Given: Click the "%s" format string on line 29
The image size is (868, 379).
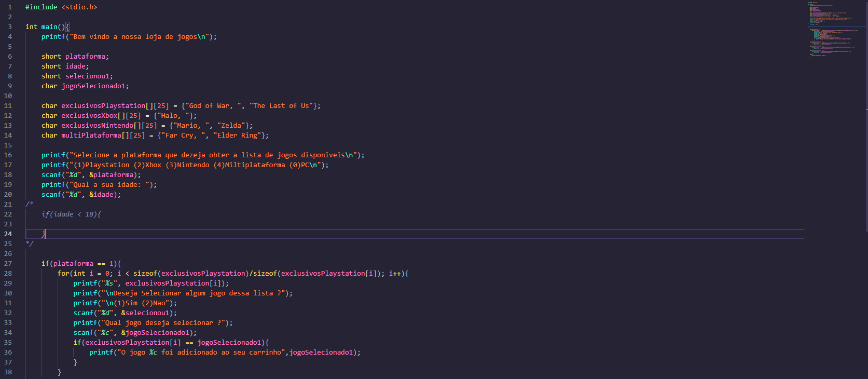Looking at the screenshot, I should (109, 283).
